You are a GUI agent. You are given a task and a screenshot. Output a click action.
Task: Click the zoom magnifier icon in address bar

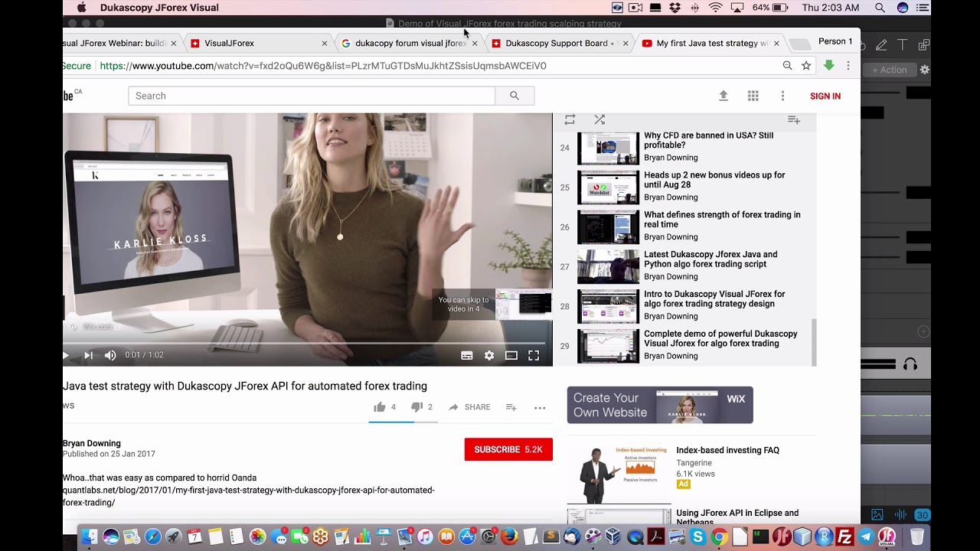[x=787, y=66]
